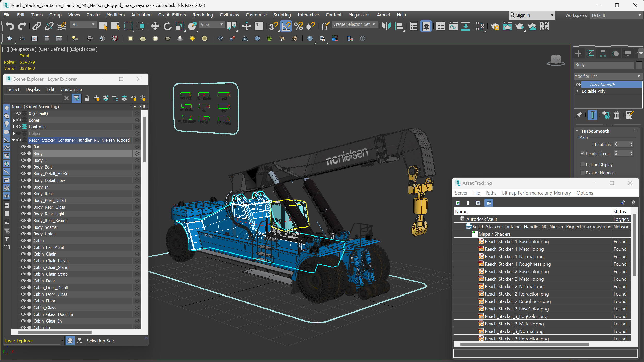Select Editable Poly in modifier stack
The image size is (644, 362).
[x=593, y=91]
